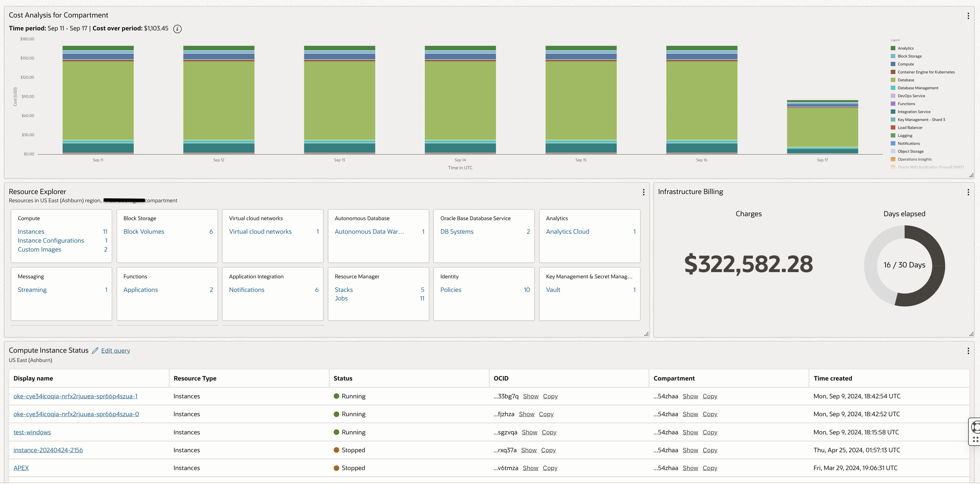Click the cost period info icon

[x=177, y=29]
